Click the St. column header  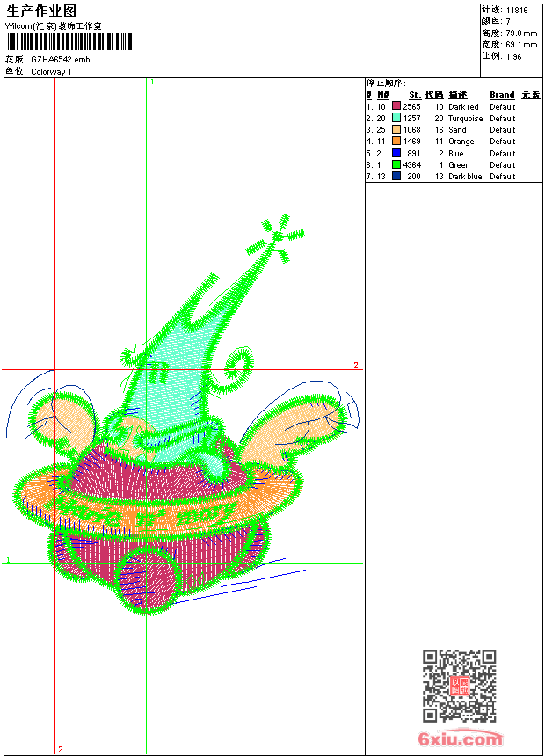click(x=415, y=95)
